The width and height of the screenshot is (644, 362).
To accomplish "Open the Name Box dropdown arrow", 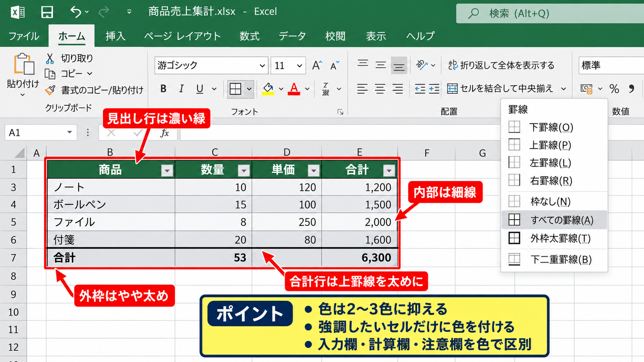I will click(69, 132).
